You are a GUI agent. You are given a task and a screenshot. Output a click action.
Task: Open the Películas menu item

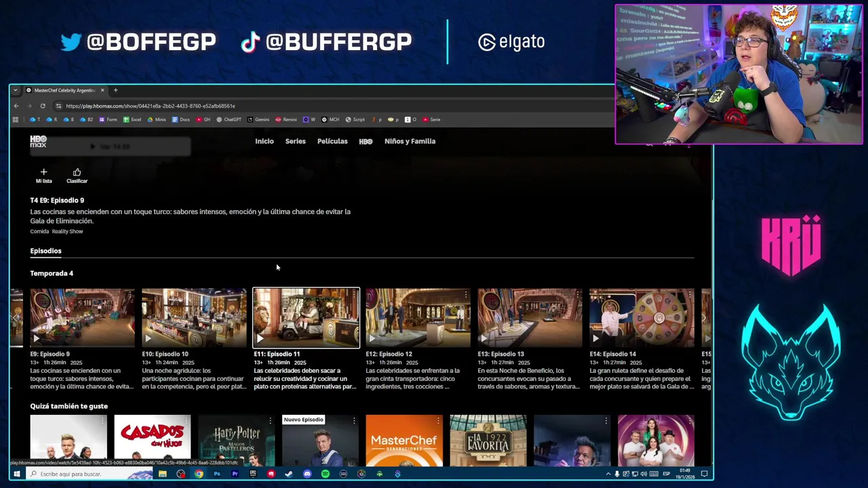click(332, 141)
